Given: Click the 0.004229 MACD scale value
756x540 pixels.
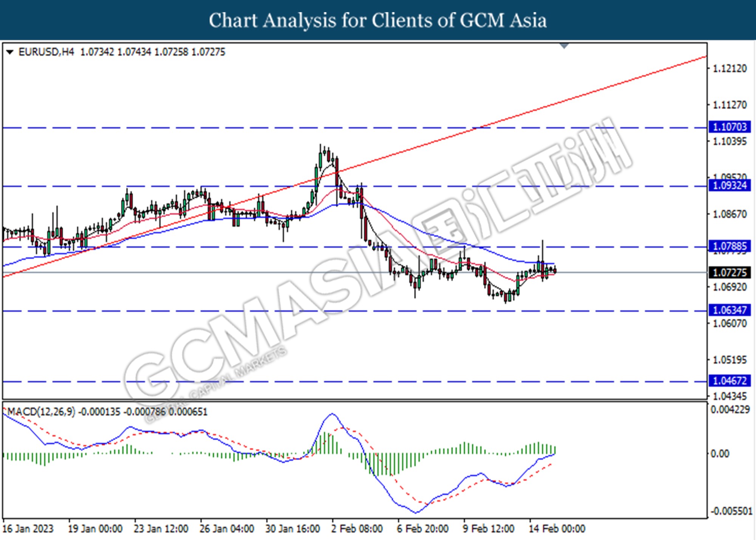Looking at the screenshot, I should click(x=730, y=410).
